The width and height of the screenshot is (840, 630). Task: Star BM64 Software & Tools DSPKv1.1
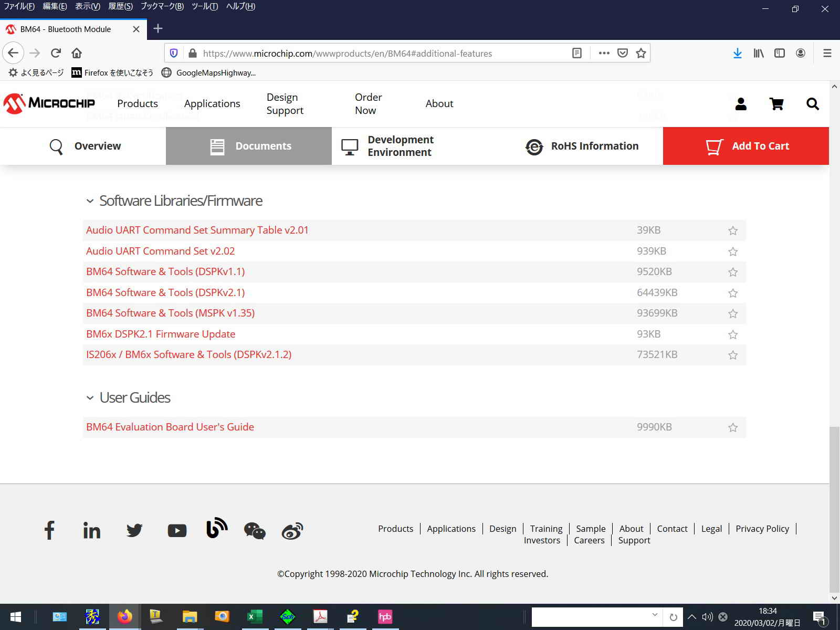coord(733,272)
